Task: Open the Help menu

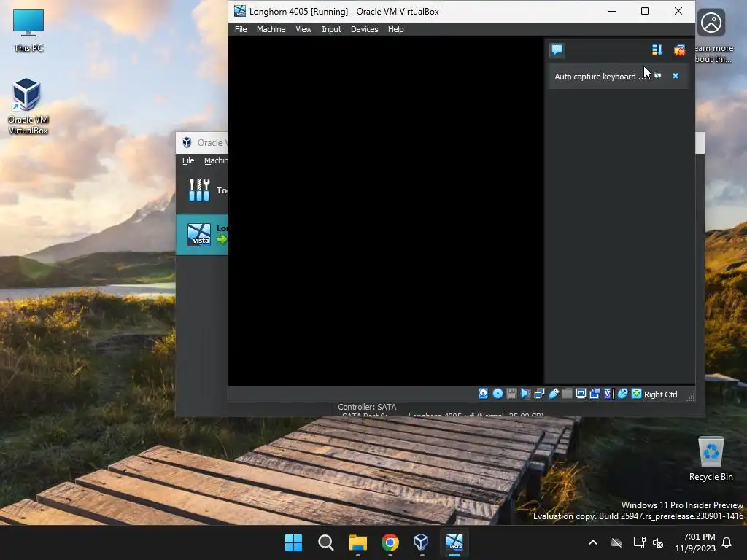Action: [x=395, y=29]
